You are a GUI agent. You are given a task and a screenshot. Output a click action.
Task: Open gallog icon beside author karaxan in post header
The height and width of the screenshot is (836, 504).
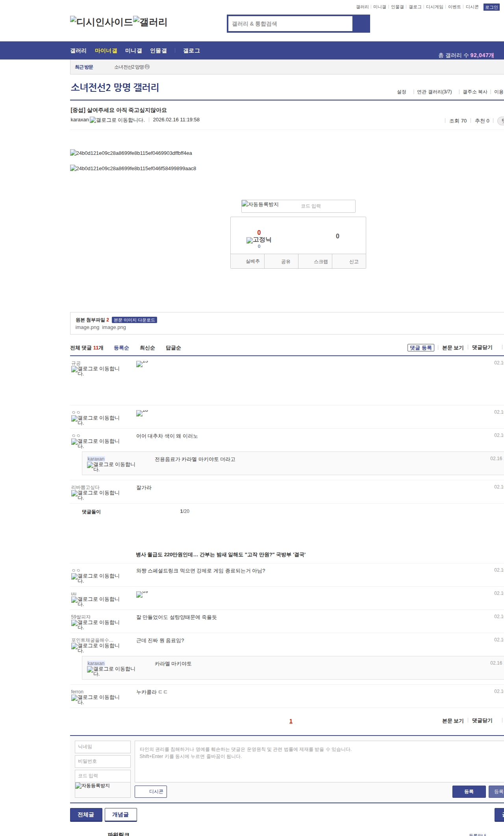117,120
